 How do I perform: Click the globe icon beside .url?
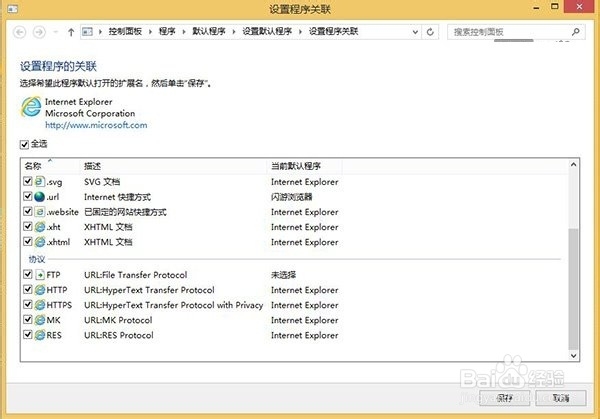(x=39, y=197)
